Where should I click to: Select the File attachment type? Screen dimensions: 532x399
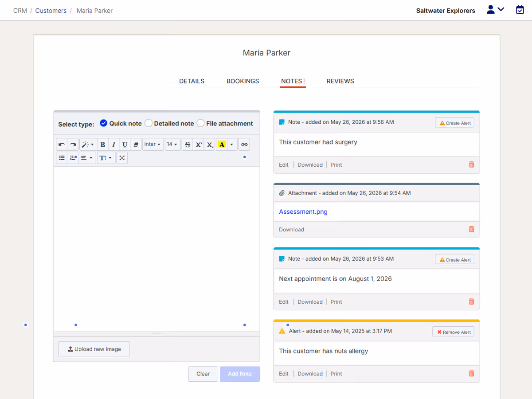click(x=225, y=123)
